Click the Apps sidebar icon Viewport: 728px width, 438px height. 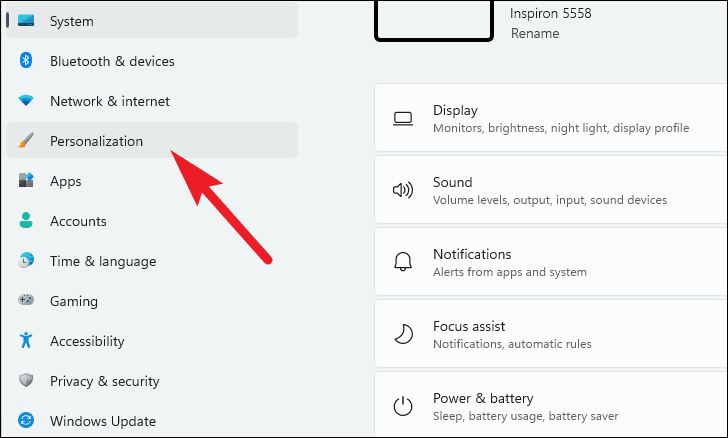coord(27,181)
